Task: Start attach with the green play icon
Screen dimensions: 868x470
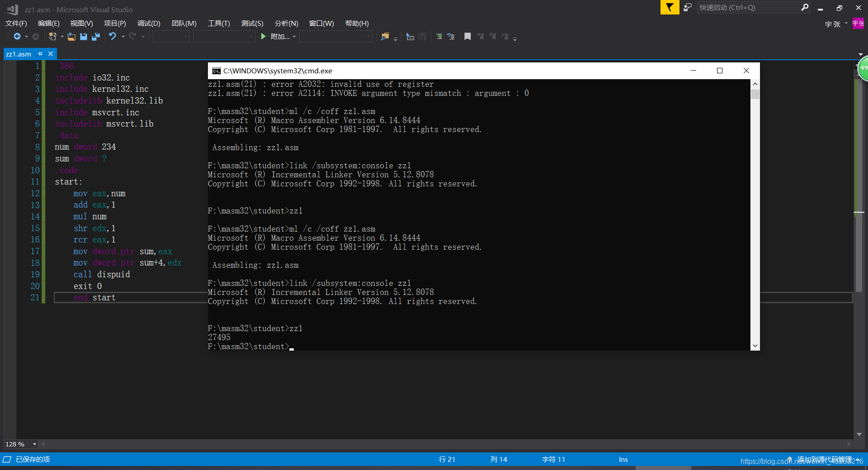Action: point(264,37)
